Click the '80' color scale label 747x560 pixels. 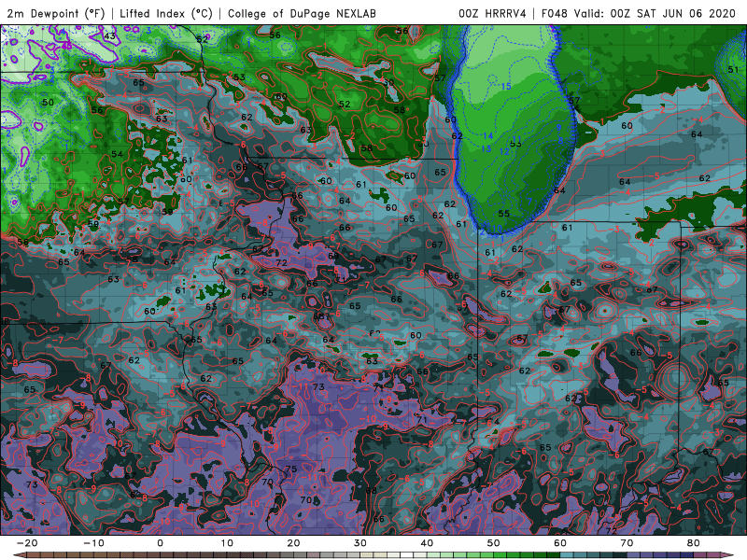tap(694, 543)
